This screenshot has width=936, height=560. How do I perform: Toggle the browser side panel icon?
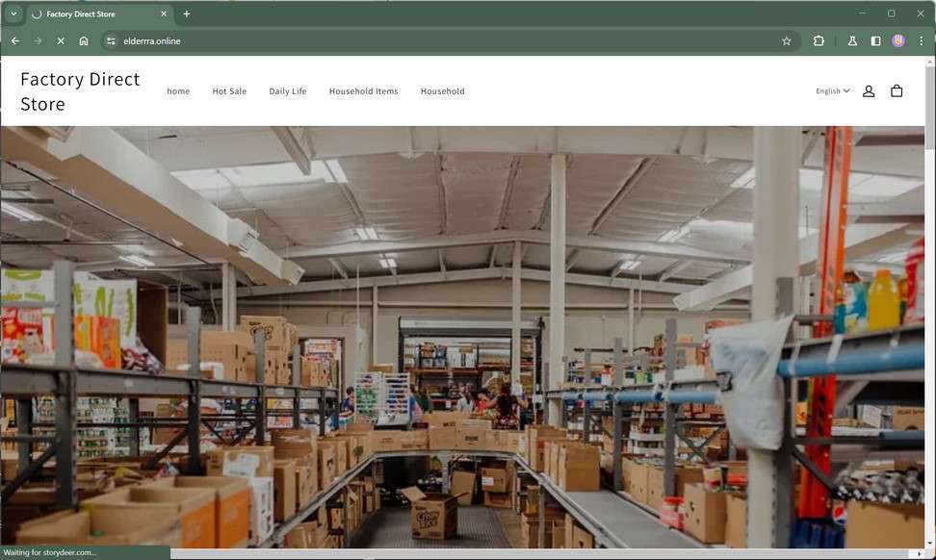875,41
